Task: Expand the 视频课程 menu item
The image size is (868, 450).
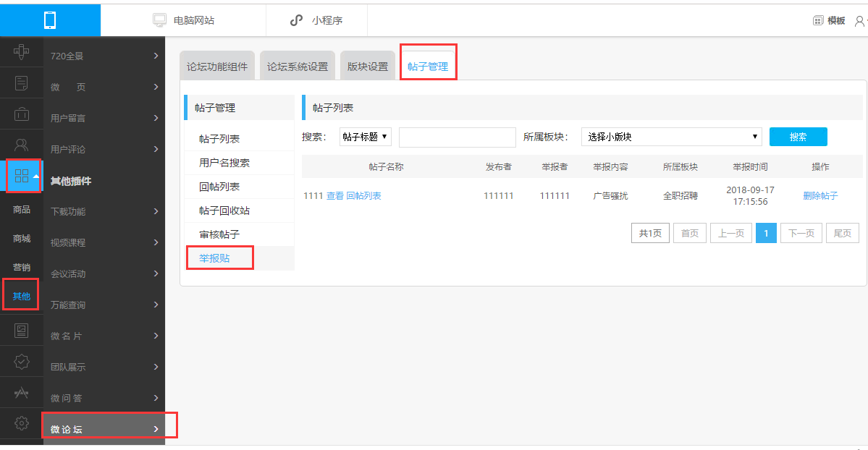Action: tap(104, 242)
